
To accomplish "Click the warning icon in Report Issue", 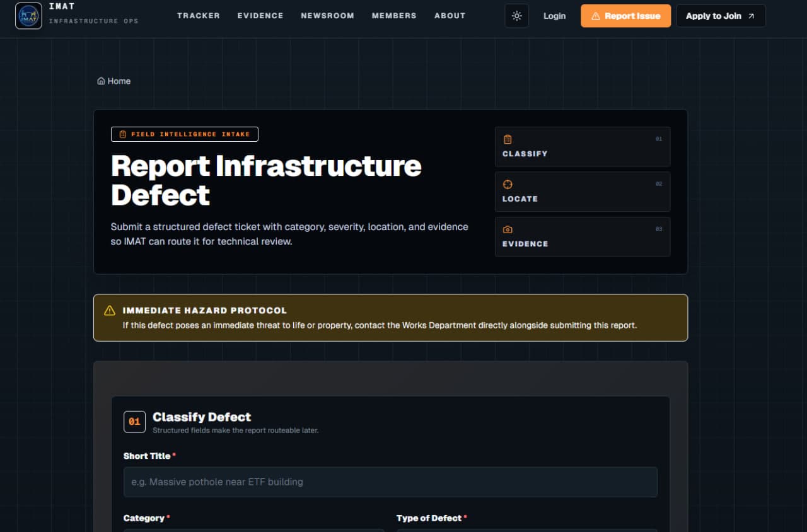I will click(x=596, y=16).
